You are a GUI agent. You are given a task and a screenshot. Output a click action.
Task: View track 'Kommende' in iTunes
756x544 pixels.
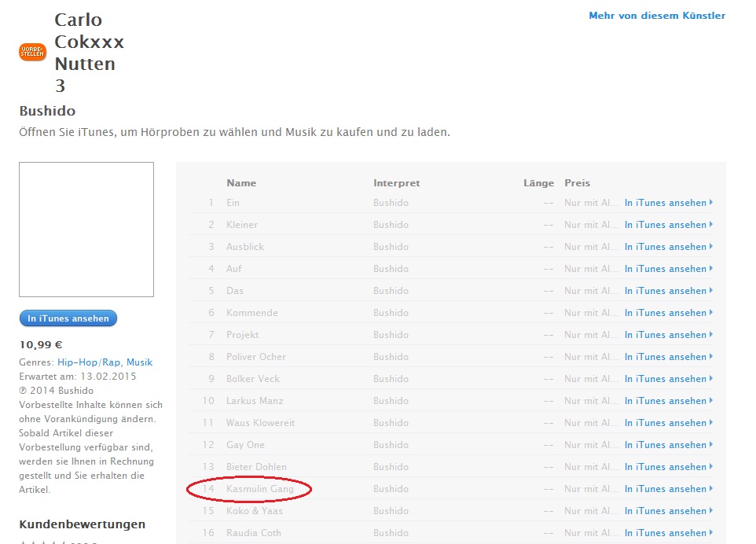click(x=668, y=313)
